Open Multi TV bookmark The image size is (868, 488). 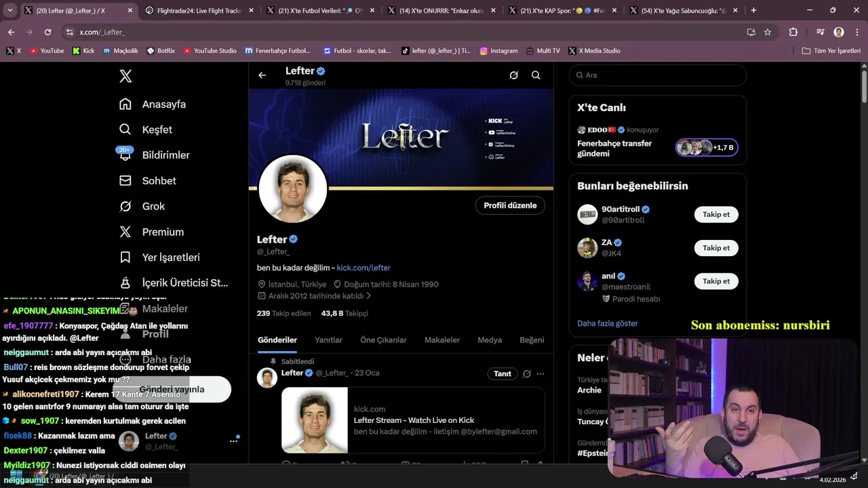tap(542, 51)
